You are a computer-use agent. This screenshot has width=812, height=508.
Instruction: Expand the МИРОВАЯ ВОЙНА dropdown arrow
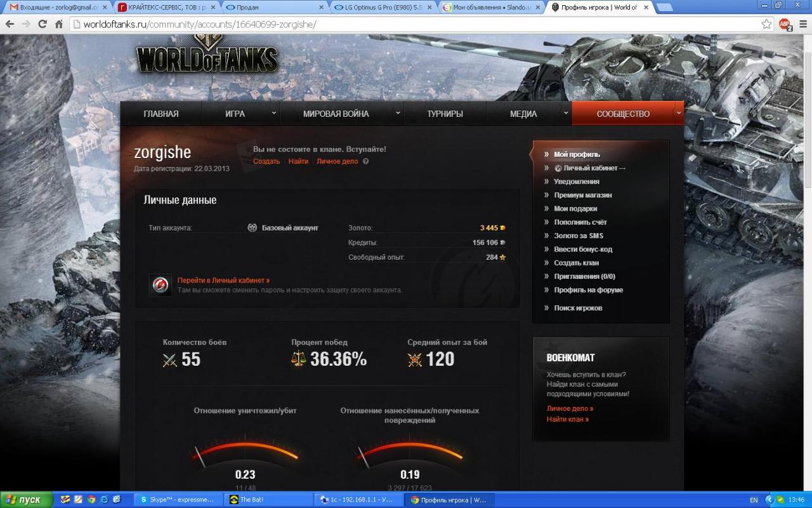(x=398, y=113)
